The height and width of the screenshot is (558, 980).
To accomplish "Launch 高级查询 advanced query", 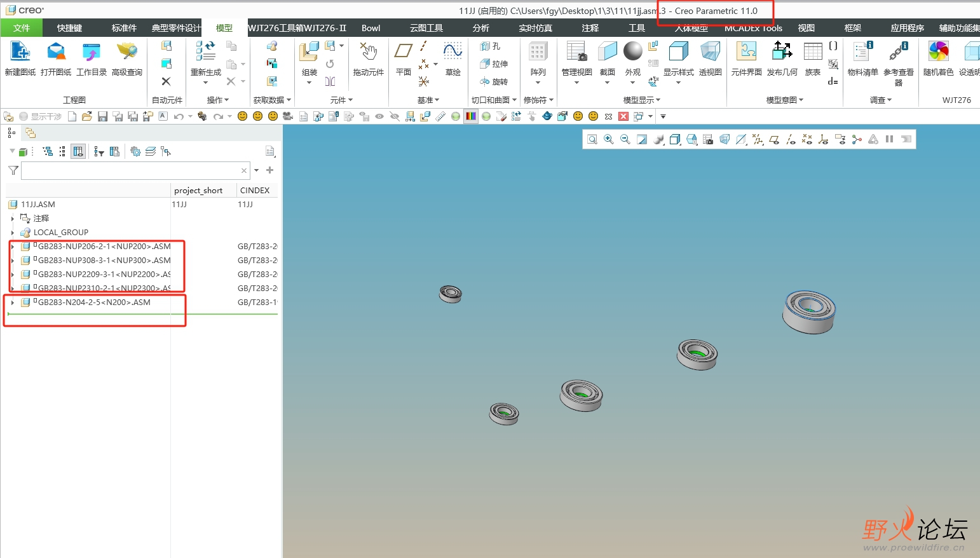I will click(x=127, y=51).
